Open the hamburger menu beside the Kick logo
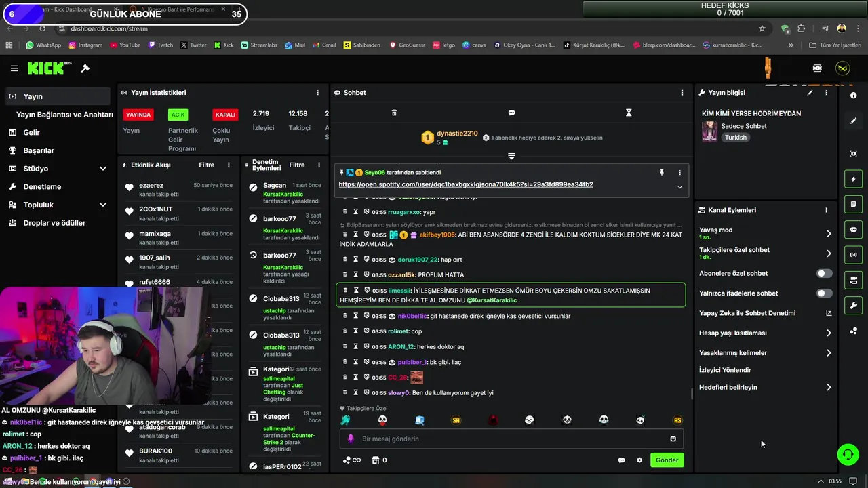The image size is (868, 488). click(14, 68)
